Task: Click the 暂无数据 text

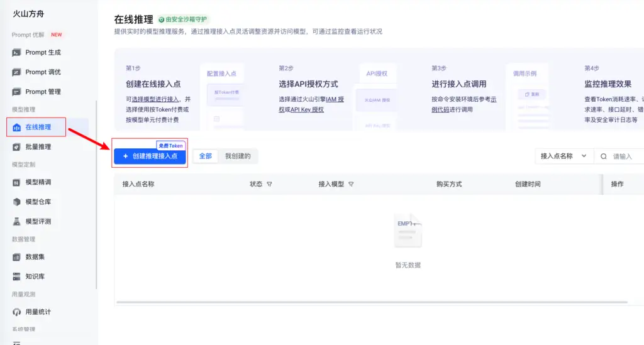Action: [x=408, y=265]
